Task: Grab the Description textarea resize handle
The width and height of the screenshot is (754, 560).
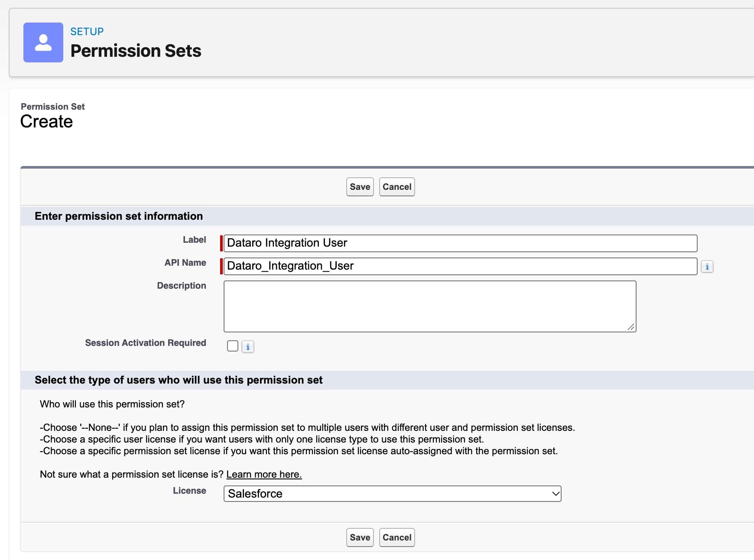Action: [x=631, y=327]
